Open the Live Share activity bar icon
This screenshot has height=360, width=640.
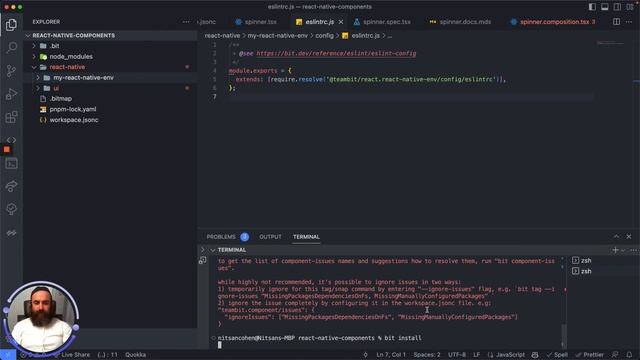(11, 187)
